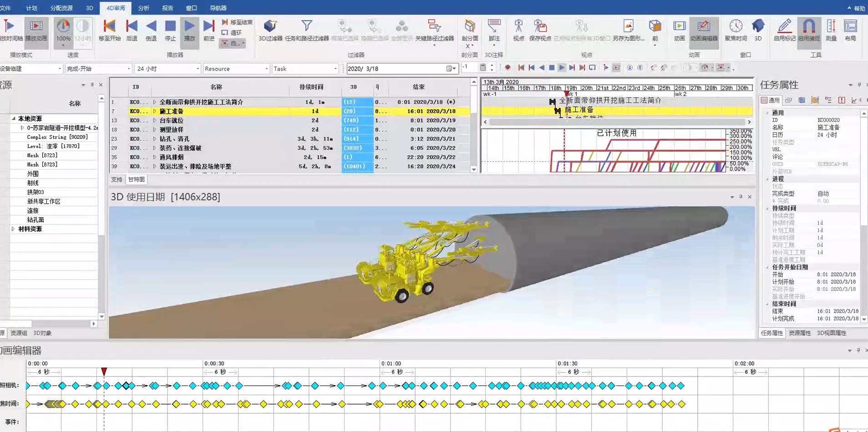Viewport: 868px width, 432px height.
Task: Select the 台车就位 task row
Action: pos(172,121)
